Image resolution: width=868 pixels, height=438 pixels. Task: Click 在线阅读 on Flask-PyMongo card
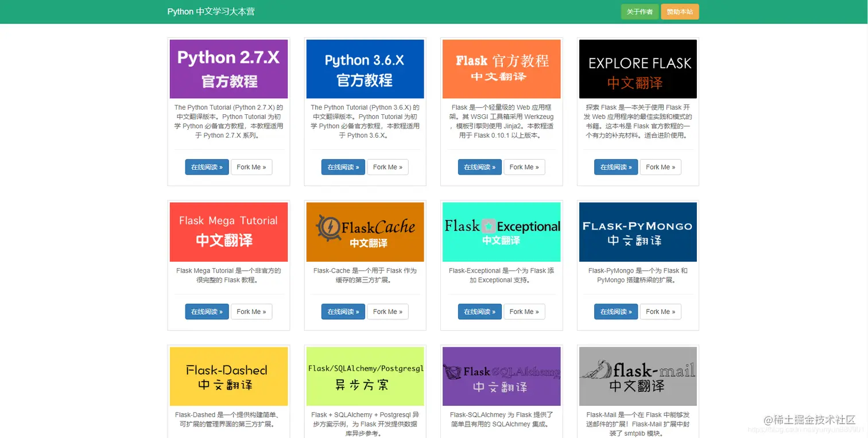[x=616, y=311]
